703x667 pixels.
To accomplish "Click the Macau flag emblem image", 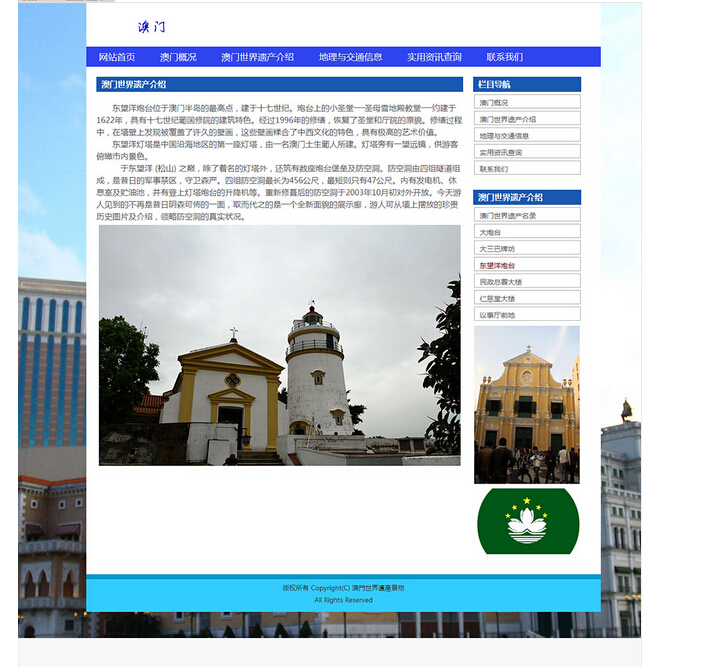I will 527,521.
